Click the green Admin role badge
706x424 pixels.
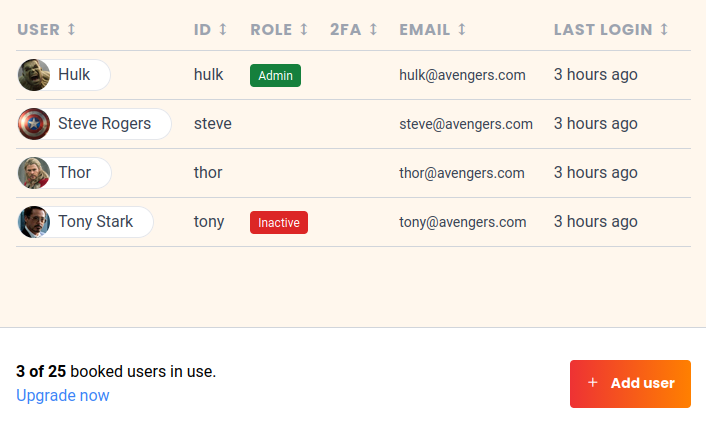coord(275,75)
